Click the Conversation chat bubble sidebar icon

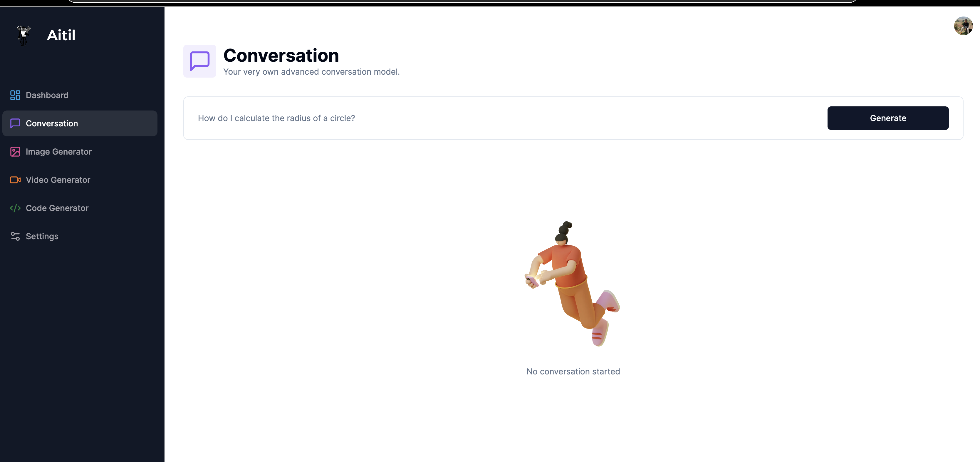click(15, 123)
